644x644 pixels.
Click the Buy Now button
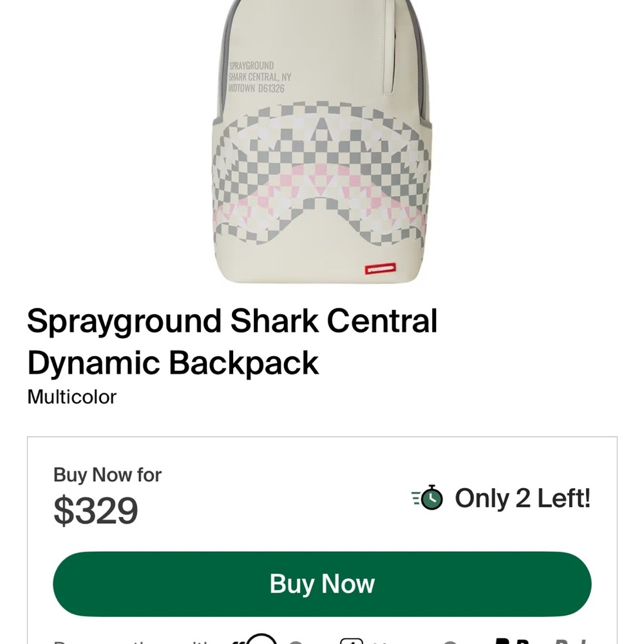(x=322, y=583)
